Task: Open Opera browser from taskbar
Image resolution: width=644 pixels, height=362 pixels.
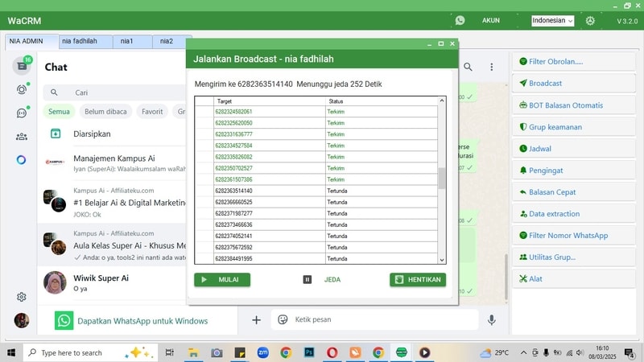Action: click(x=332, y=352)
